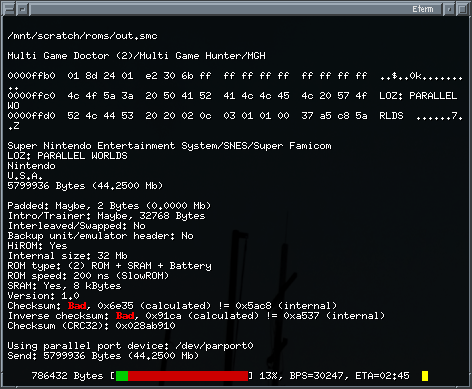The width and height of the screenshot is (472, 389).
Task: Click hex dump address 0000ffc0
Action: [x=31, y=96]
